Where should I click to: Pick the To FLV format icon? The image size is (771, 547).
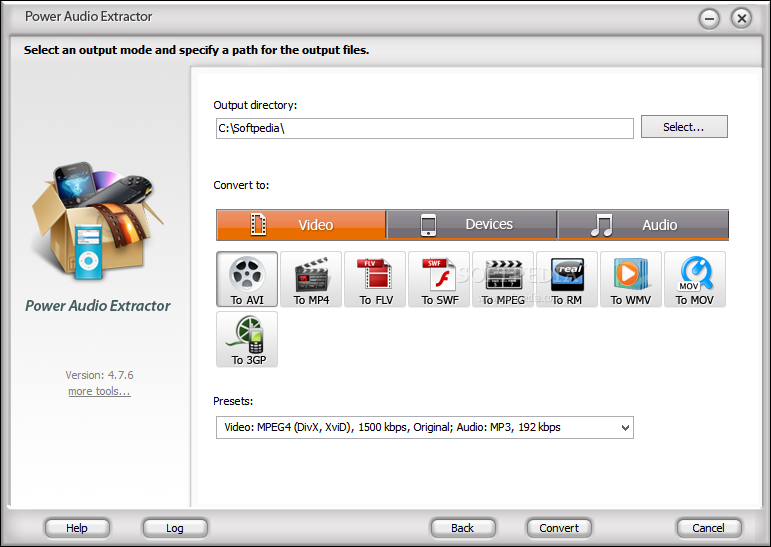(x=375, y=279)
